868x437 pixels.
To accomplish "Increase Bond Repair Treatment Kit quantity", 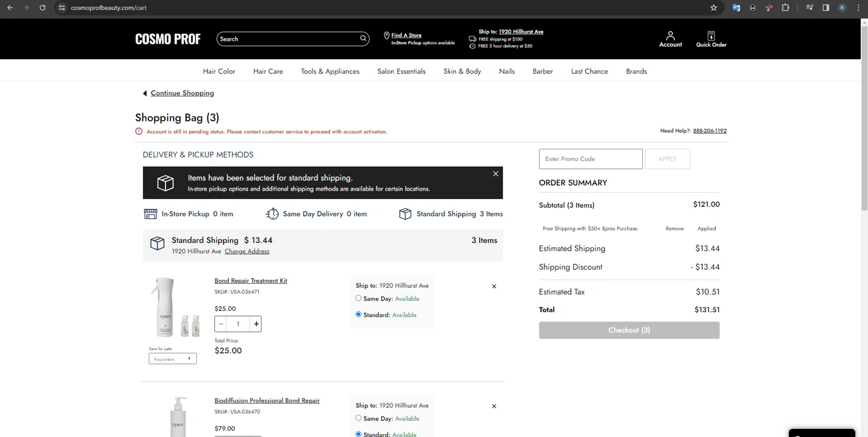I will coord(256,324).
